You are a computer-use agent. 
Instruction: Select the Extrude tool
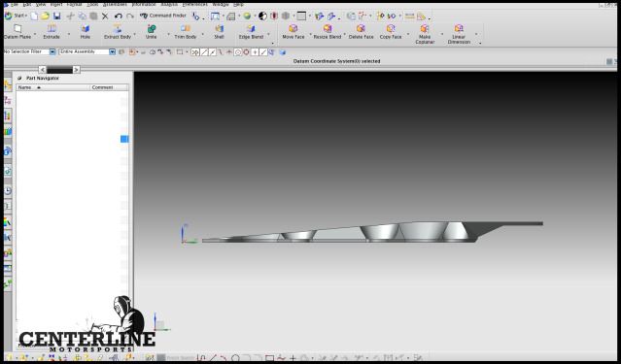(x=52, y=32)
